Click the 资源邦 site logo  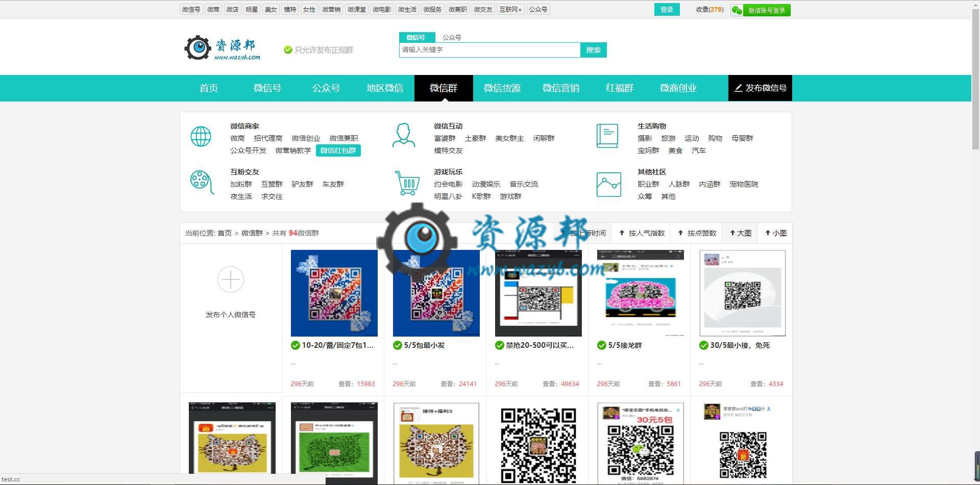[223, 48]
